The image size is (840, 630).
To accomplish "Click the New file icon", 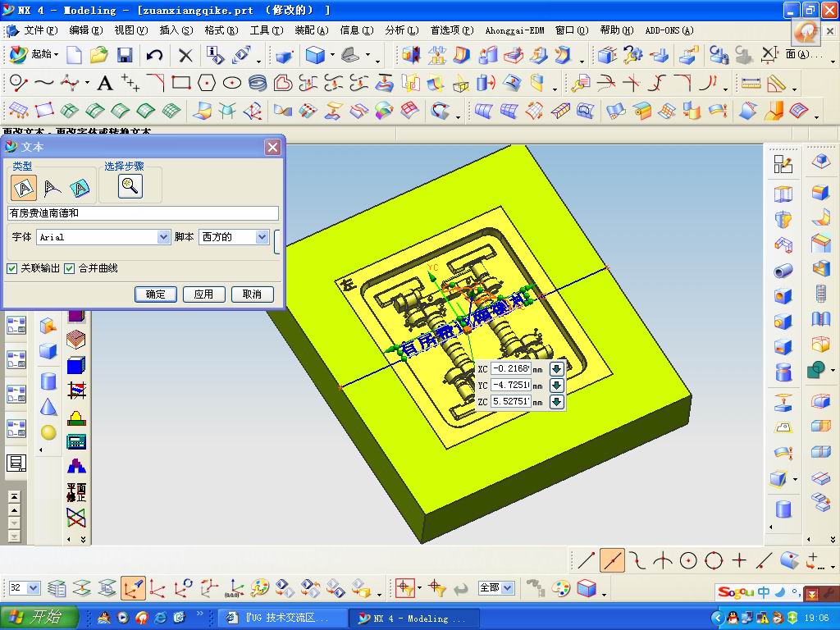I will pos(74,55).
